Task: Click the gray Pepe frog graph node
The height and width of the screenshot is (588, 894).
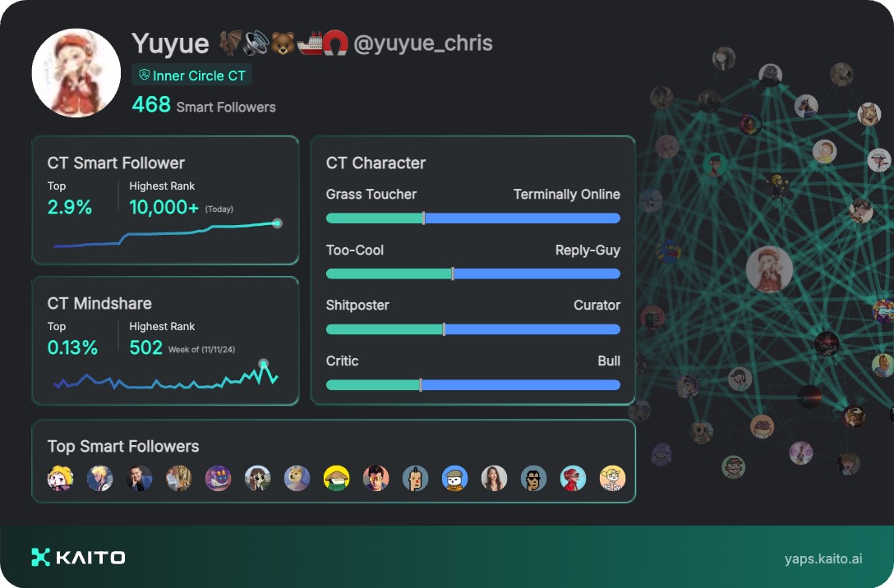Action: pyautogui.click(x=770, y=76)
